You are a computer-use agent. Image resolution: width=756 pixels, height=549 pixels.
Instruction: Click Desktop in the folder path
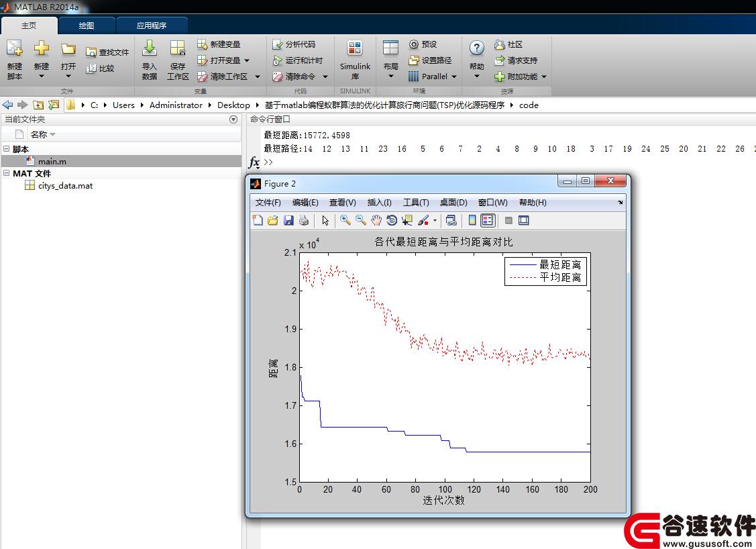233,105
